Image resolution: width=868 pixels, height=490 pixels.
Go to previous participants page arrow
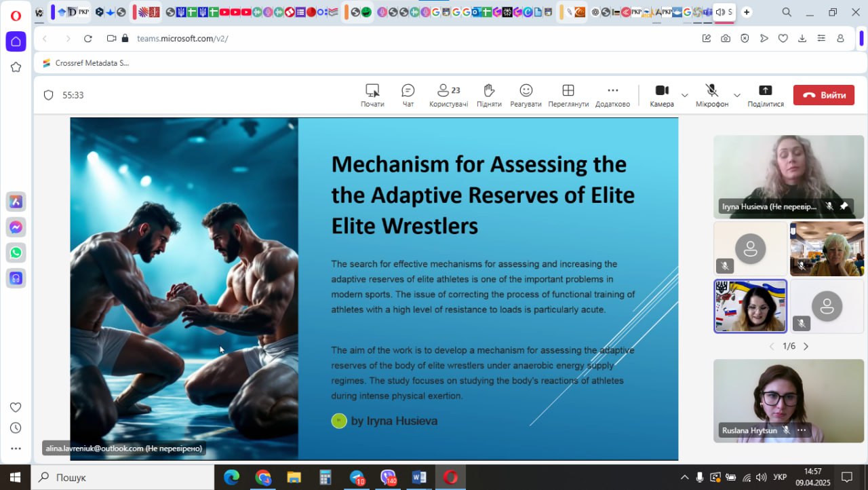tap(772, 346)
